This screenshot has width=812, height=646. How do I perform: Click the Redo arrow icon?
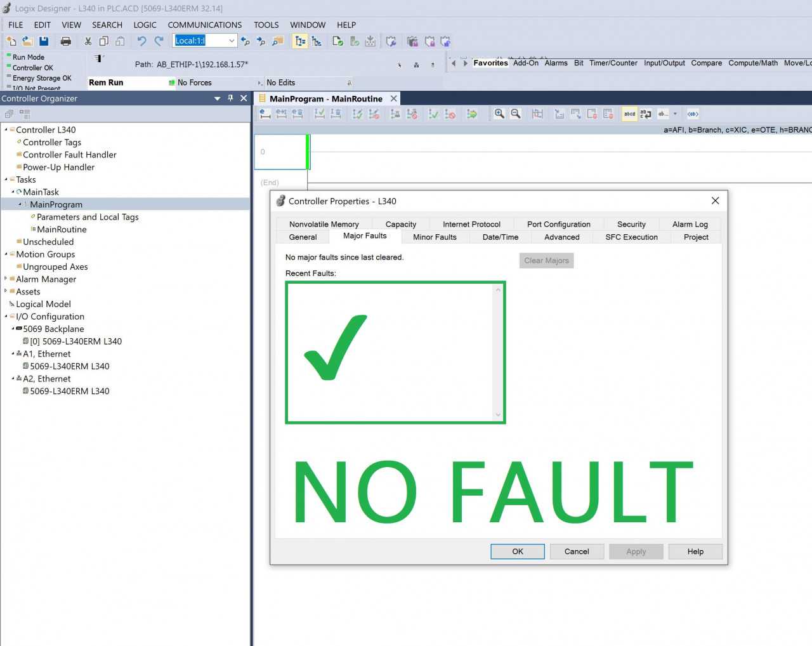pos(159,41)
